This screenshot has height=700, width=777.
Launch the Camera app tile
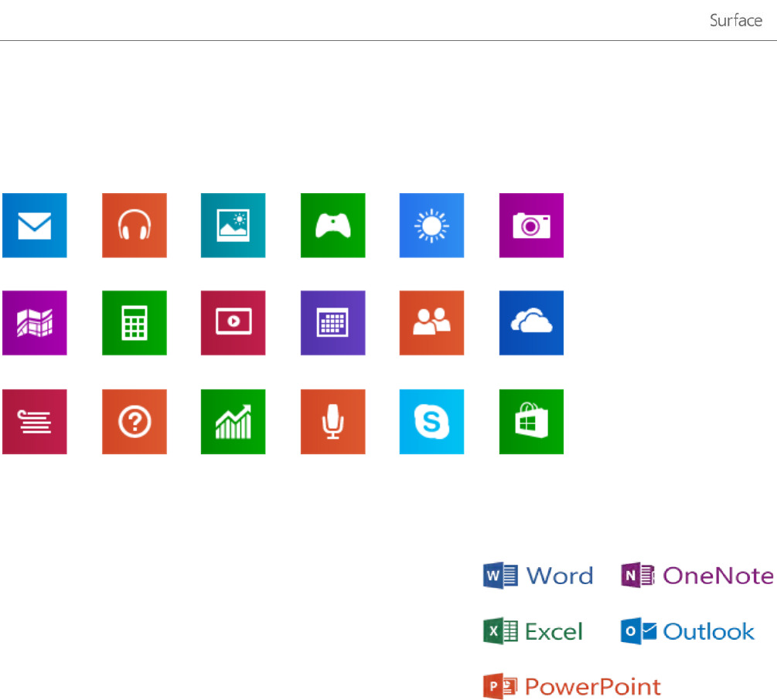pos(531,226)
